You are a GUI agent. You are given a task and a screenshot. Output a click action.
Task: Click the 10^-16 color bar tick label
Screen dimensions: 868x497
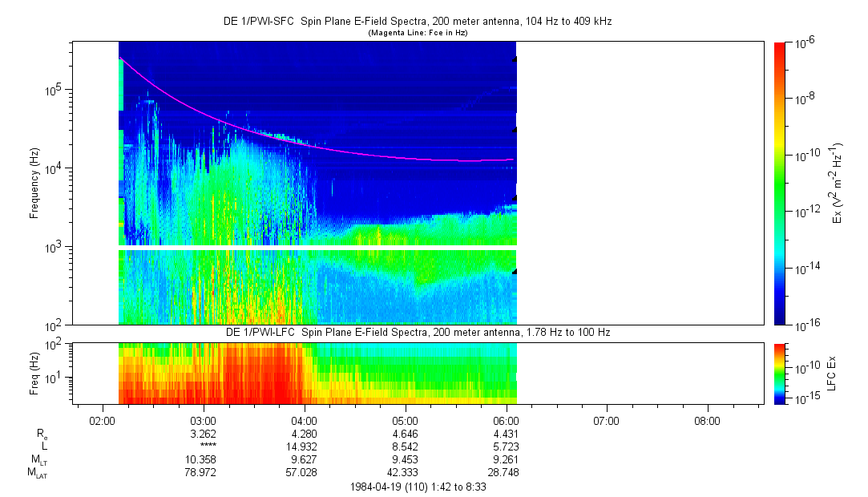coord(805,325)
